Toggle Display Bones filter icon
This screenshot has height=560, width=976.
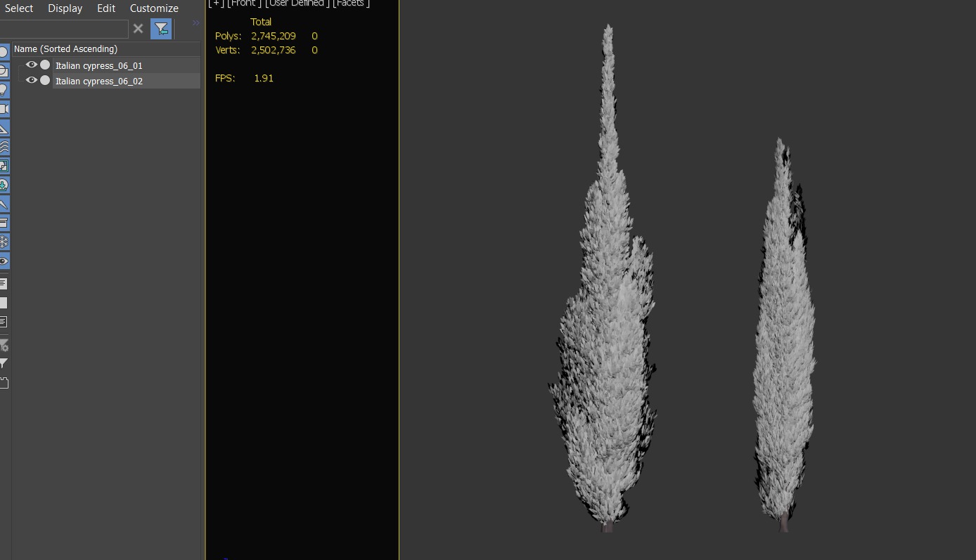pos(4,204)
